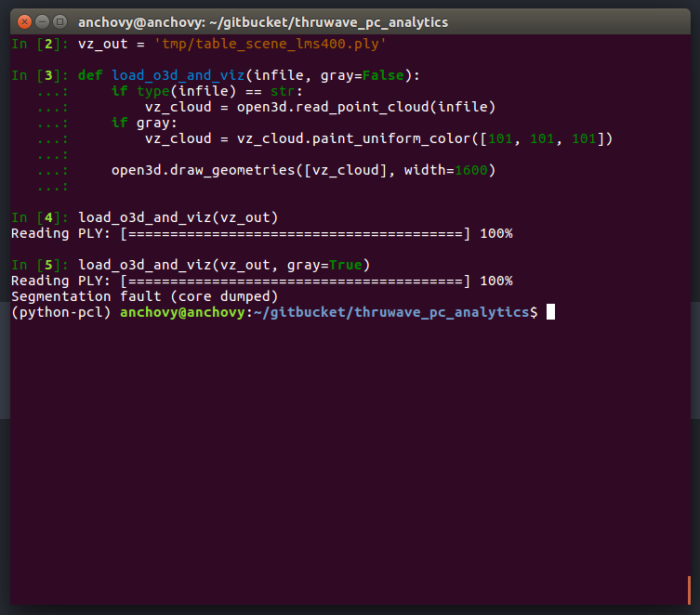The image size is (700, 615).
Task: Click the 'if gray:' line
Action: [x=144, y=123]
